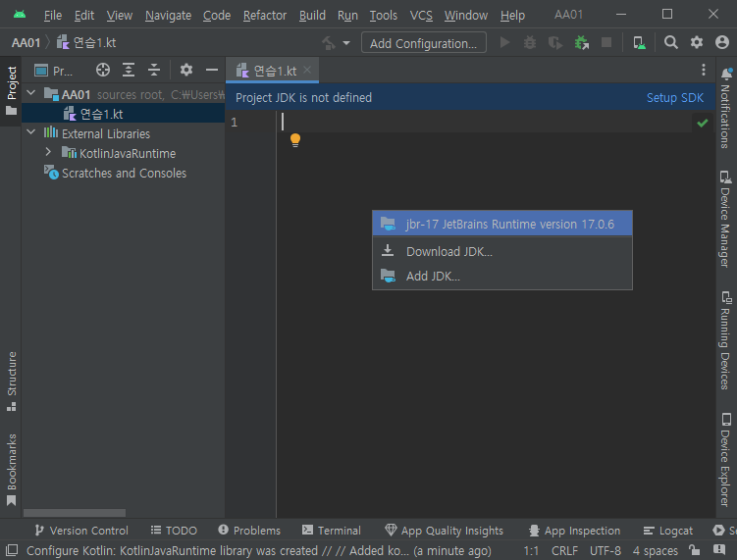This screenshot has height=560, width=737.
Task: Toggle the Project tool window button
Action: [x=11, y=90]
